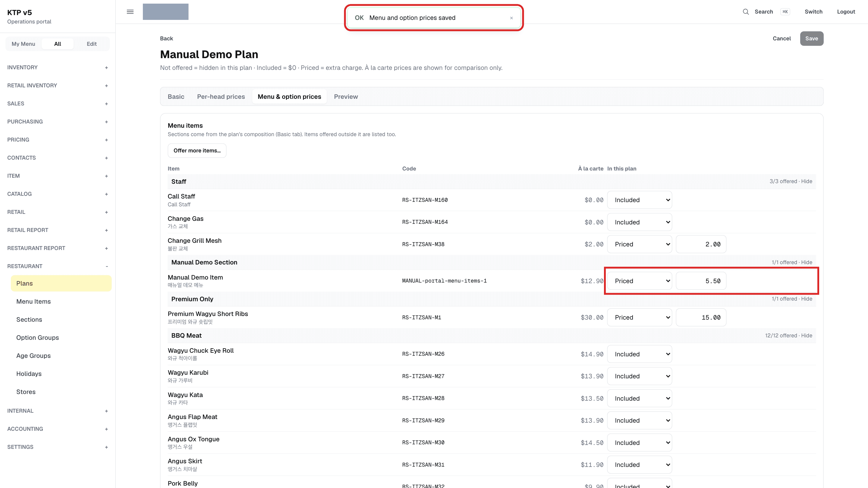This screenshot has height=488, width=868.
Task: Open Menu Items in sidebar
Action: (61, 302)
